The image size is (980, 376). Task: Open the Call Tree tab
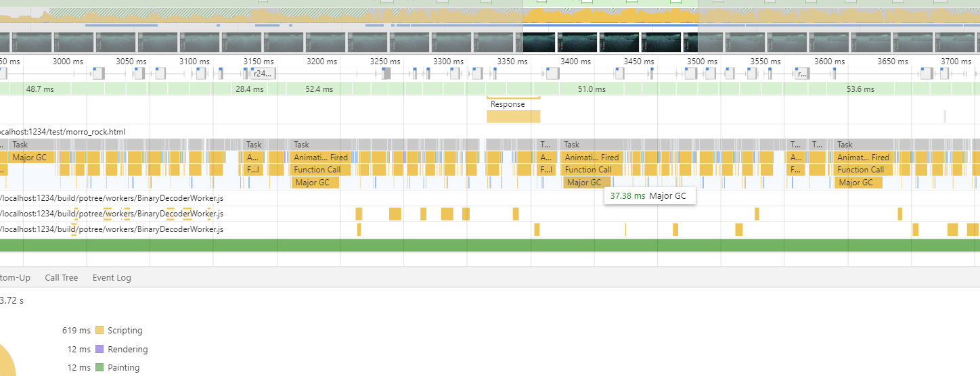tap(61, 277)
